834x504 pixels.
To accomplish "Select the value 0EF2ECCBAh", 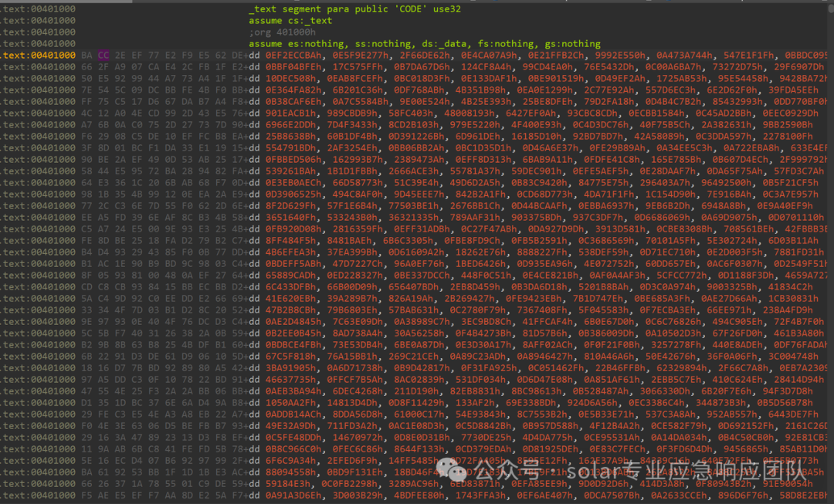I will click(293, 56).
